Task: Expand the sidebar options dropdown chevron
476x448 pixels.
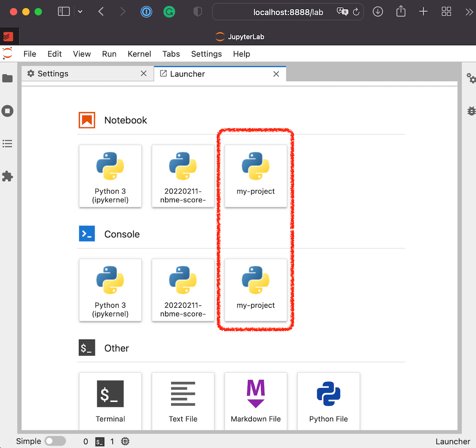Action: pyautogui.click(x=80, y=12)
